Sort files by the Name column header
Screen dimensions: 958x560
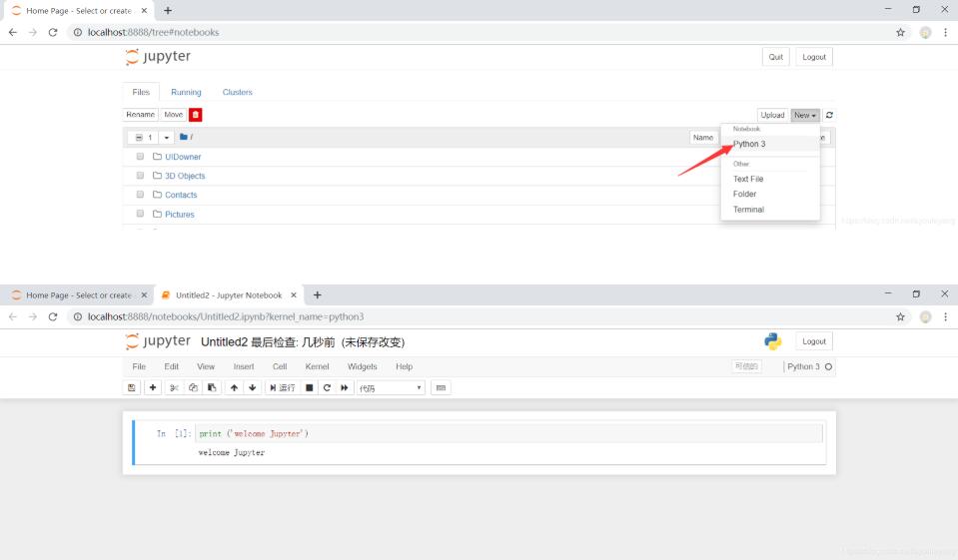coord(703,138)
